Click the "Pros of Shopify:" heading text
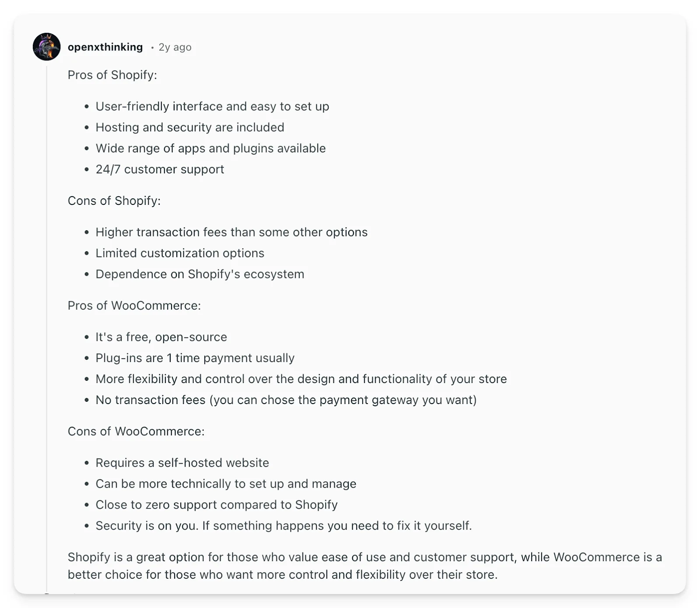This screenshot has width=700, height=608. [112, 75]
